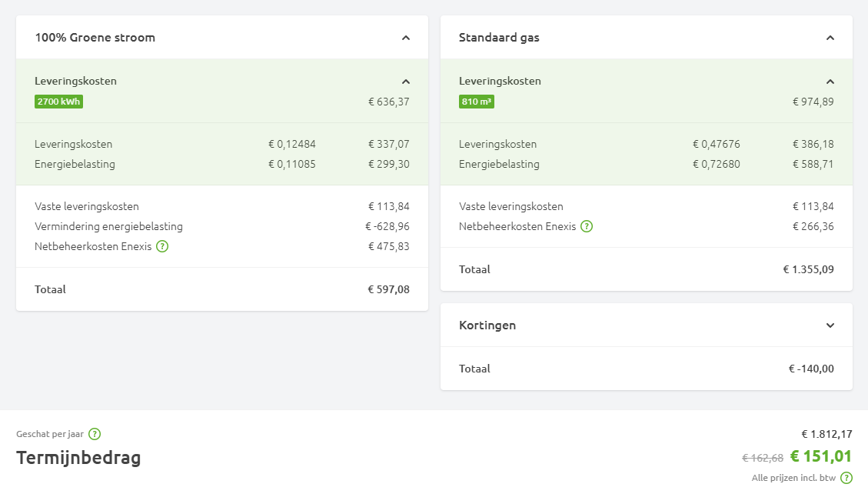Collapse the Standaard gas panel chevron
Viewport: 868px width, 494px height.
[x=830, y=38]
